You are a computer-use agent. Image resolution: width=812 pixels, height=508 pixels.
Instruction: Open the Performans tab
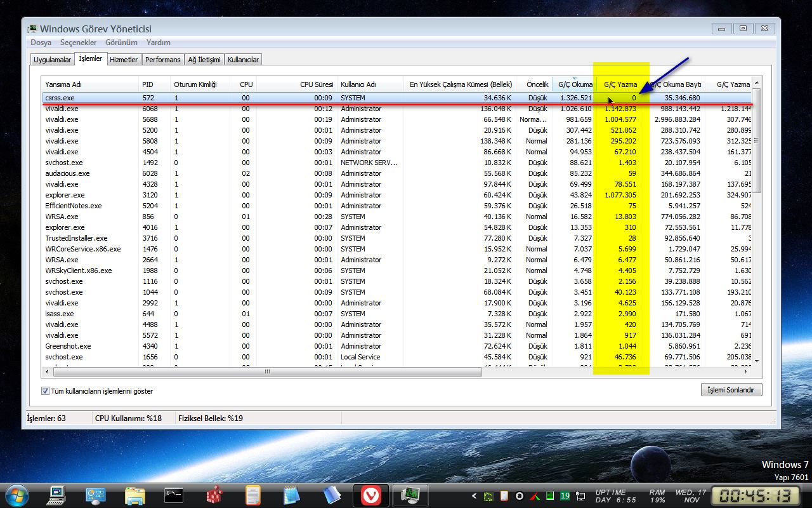(163, 60)
